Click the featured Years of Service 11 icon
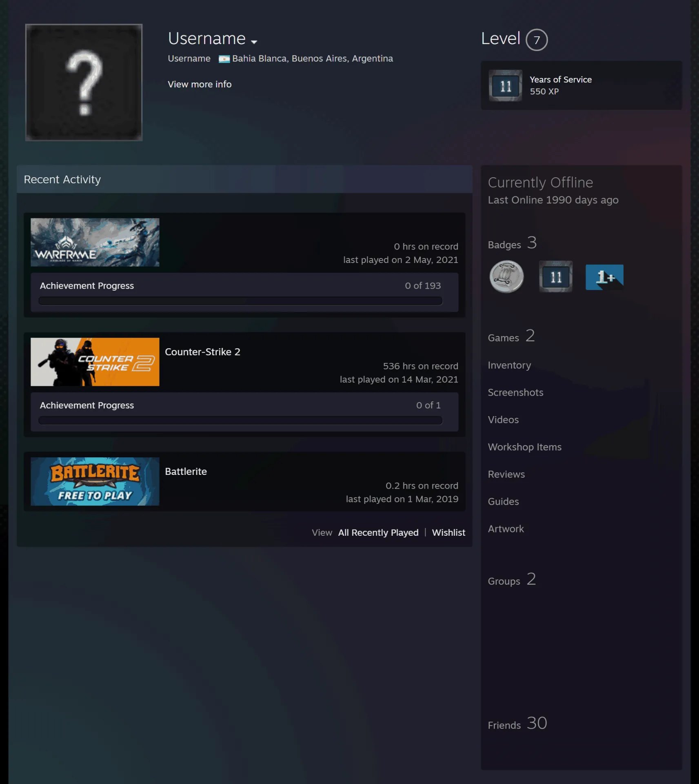The image size is (699, 784). point(506,86)
